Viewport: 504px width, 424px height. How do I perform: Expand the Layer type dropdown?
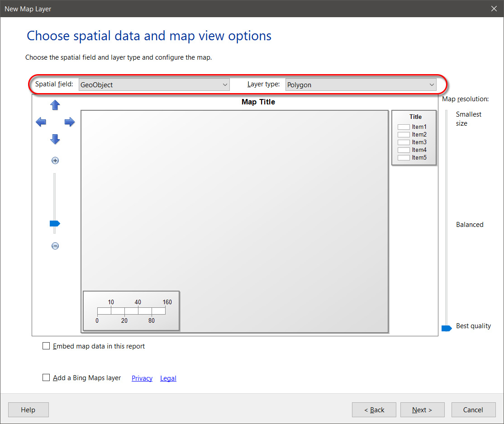(x=361, y=85)
